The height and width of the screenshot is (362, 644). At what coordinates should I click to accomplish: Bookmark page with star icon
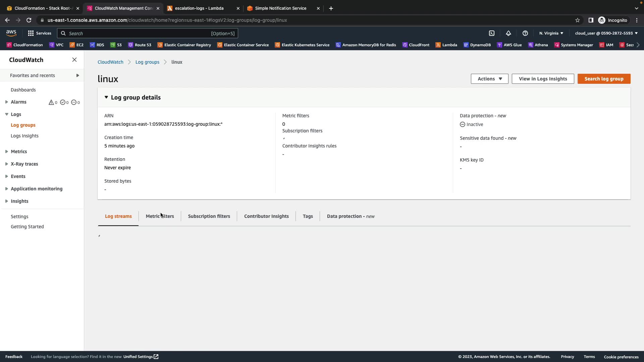tap(578, 20)
